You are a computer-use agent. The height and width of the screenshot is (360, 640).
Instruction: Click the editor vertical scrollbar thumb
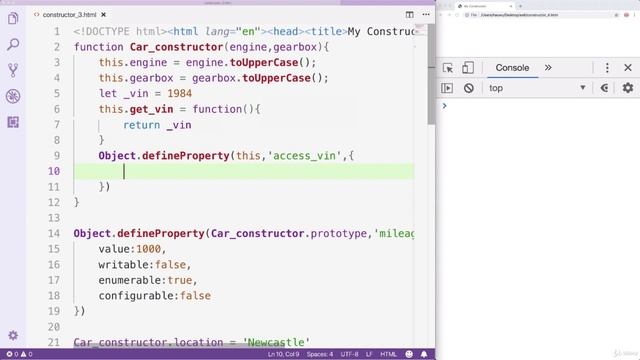tap(431, 74)
